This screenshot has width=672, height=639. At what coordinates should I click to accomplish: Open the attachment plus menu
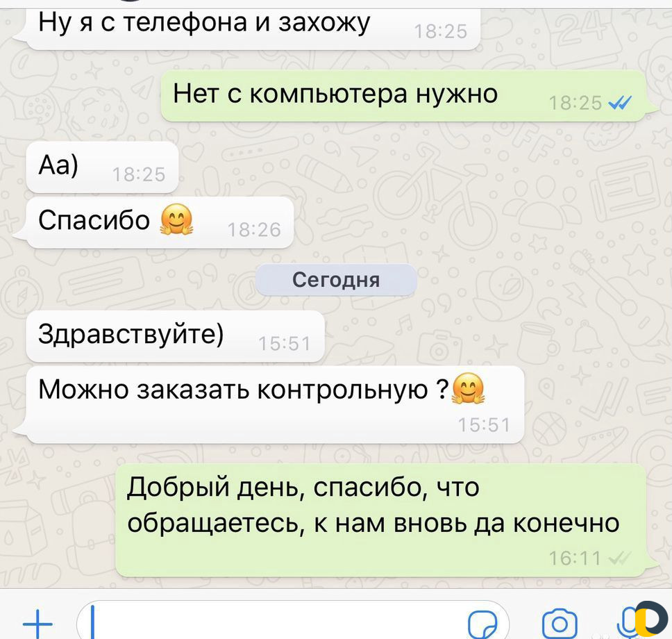[x=37, y=623]
